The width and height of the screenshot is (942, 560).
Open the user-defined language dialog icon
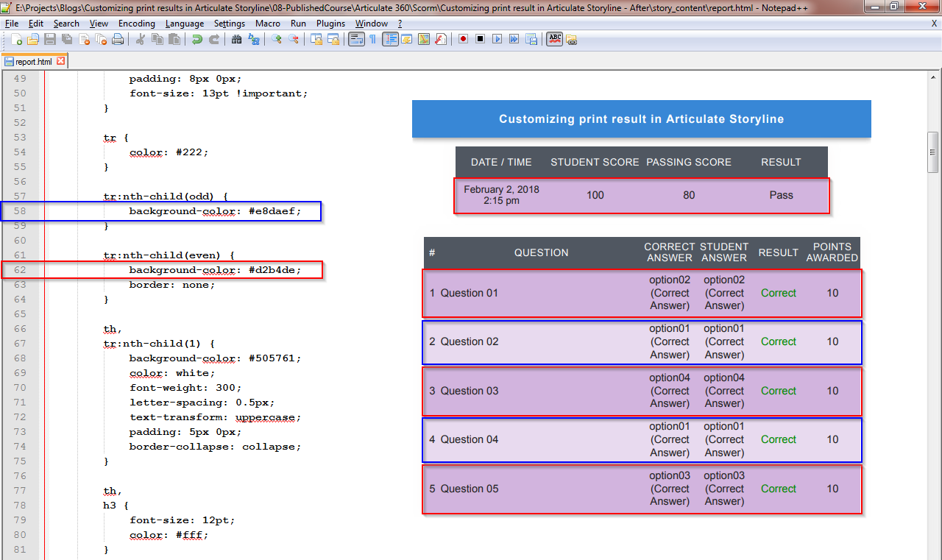pos(406,39)
